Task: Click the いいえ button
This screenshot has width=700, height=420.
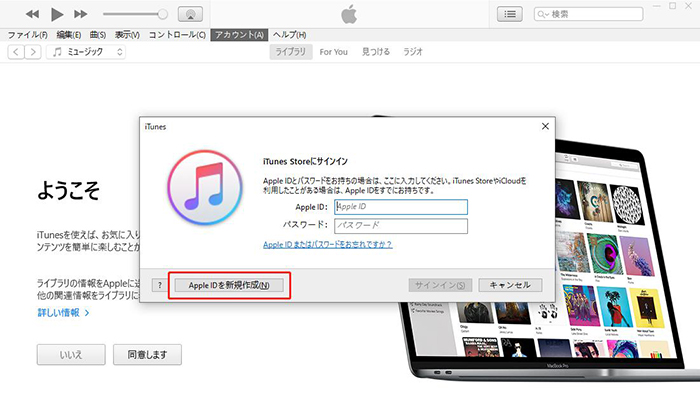Action: 71,355
